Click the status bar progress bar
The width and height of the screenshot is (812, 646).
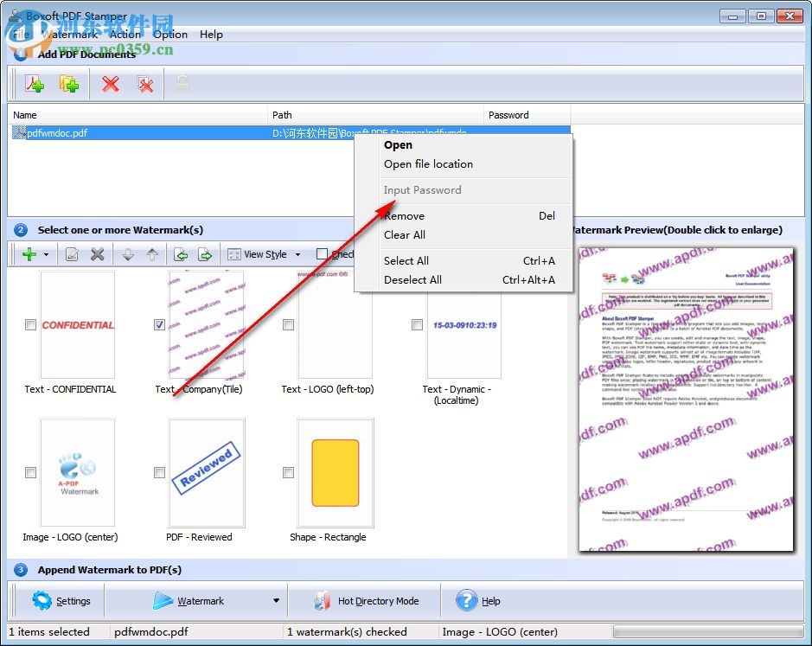[708, 632]
